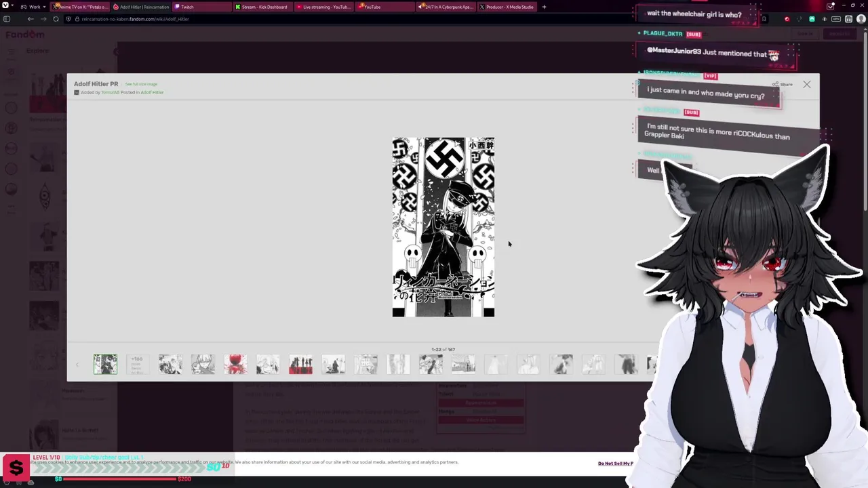Open the teal extension icon
Image resolution: width=868 pixels, height=488 pixels.
pyautogui.click(x=812, y=19)
